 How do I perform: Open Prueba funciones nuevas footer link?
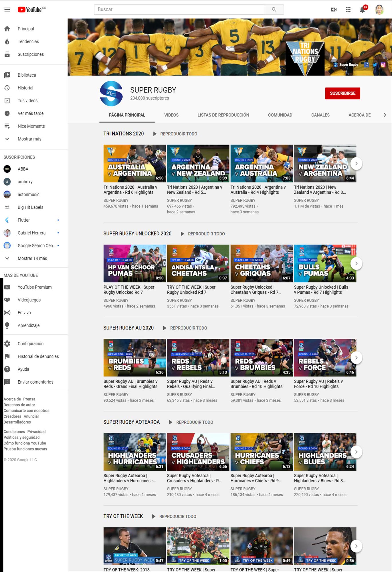pos(25,449)
